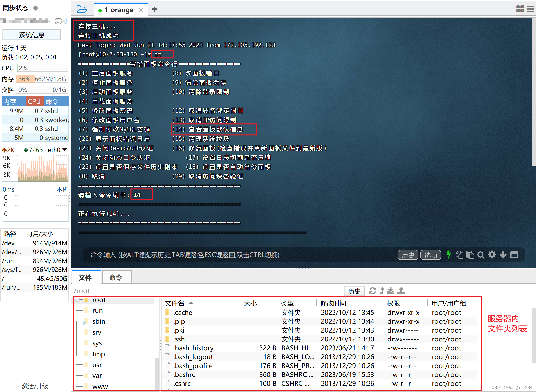Viewport: 536px width, 392px height.
Task: Click the scroll-to-bottom down arrow icon
Action: click(503, 255)
